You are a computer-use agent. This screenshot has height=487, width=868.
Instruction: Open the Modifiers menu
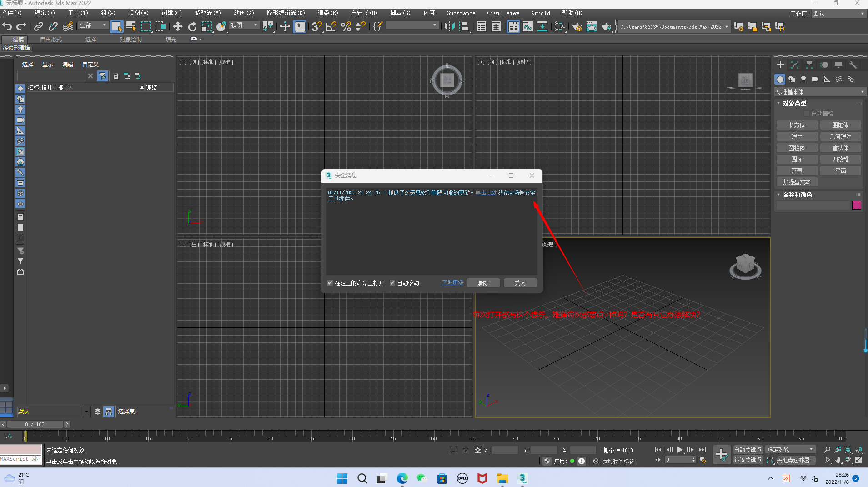coord(208,13)
